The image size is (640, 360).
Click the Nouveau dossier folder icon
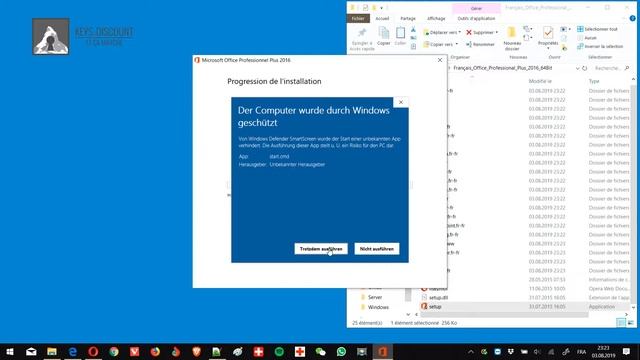click(511, 33)
